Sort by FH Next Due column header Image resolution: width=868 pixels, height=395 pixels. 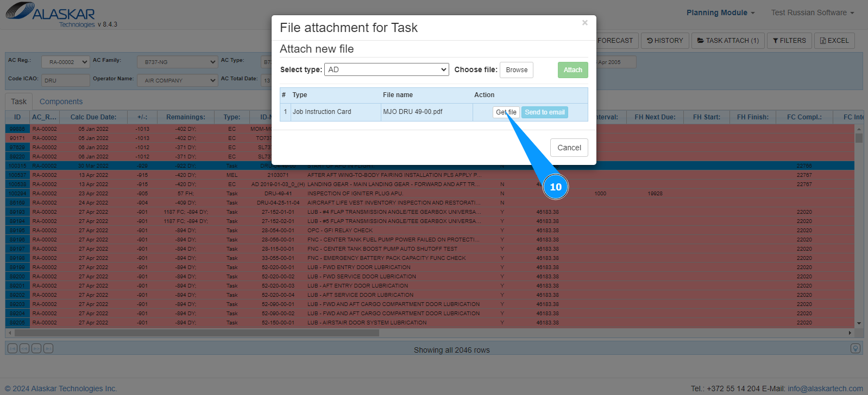coord(655,117)
